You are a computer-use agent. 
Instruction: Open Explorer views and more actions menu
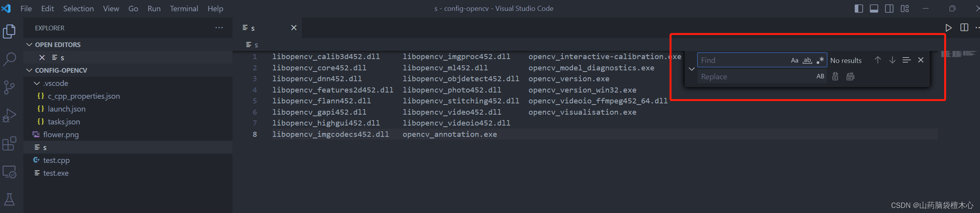point(219,28)
